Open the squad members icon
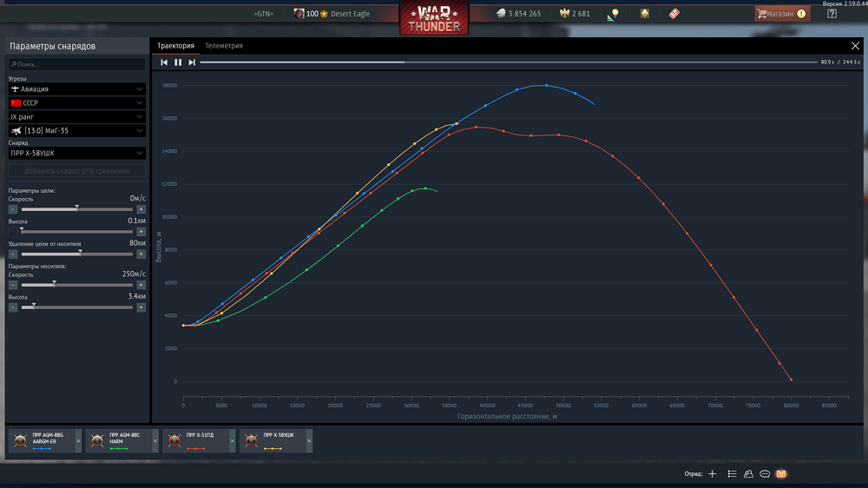 tap(748, 473)
